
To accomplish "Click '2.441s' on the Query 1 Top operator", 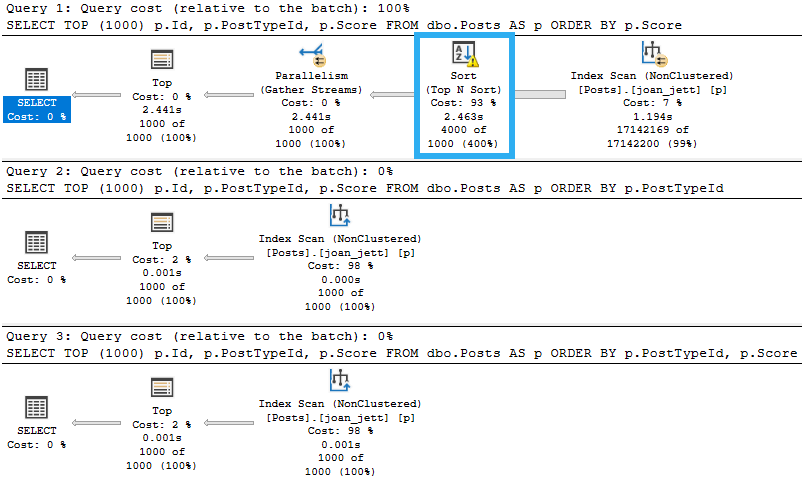I will click(162, 110).
